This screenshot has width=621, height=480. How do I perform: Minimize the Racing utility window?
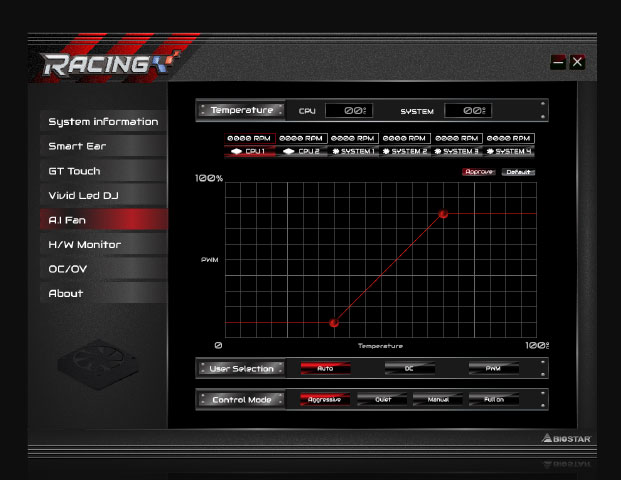tap(558, 62)
